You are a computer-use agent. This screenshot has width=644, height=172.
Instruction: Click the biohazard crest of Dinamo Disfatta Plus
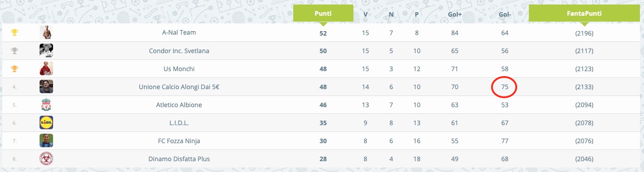tap(46, 158)
